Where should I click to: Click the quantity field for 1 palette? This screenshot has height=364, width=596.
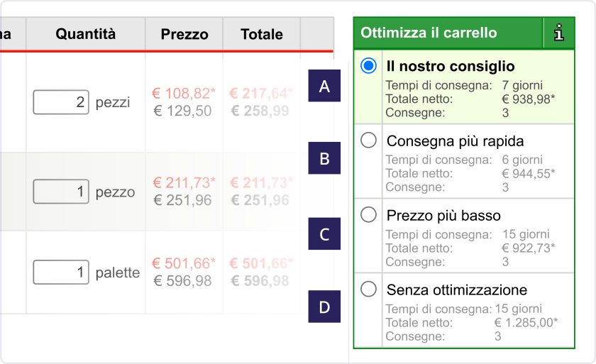click(61, 272)
